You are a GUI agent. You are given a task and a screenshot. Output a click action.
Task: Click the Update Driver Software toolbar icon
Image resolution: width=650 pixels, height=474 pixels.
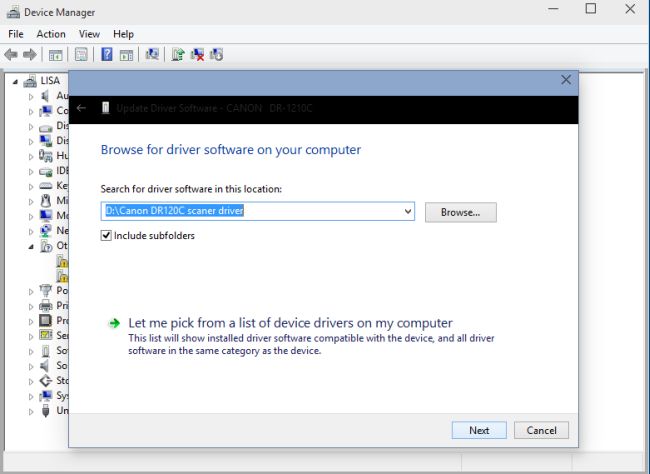pos(178,54)
